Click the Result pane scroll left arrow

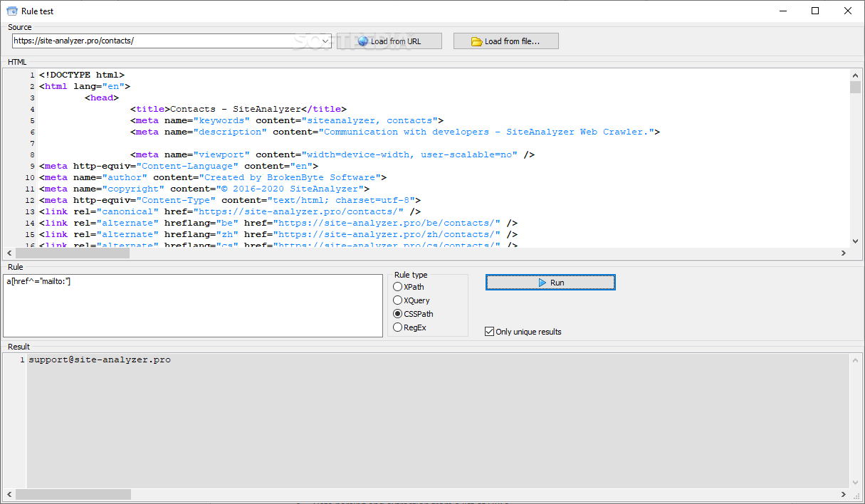[x=9, y=494]
